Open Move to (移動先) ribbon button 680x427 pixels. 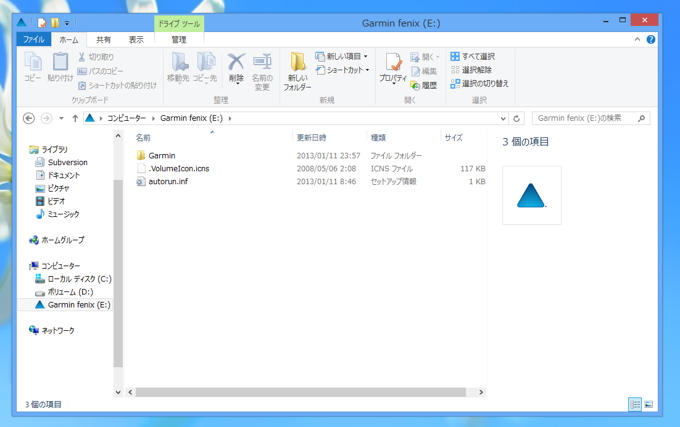[x=178, y=67]
